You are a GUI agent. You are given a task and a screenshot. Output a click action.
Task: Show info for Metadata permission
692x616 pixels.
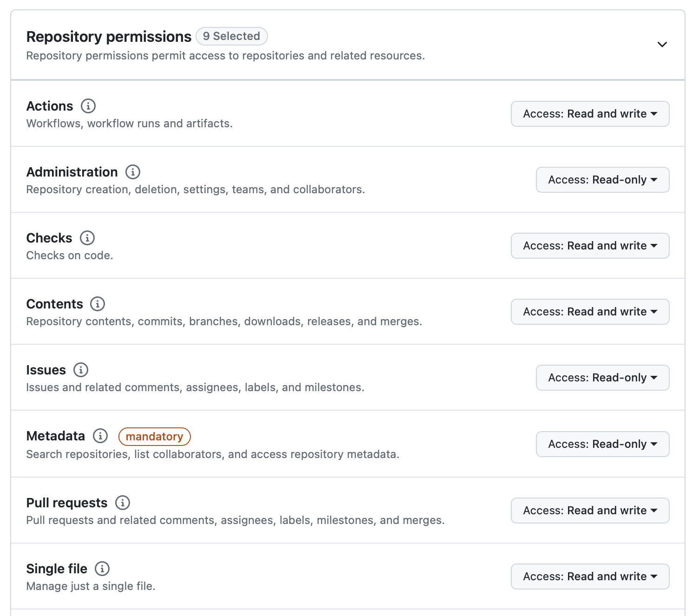click(x=99, y=436)
